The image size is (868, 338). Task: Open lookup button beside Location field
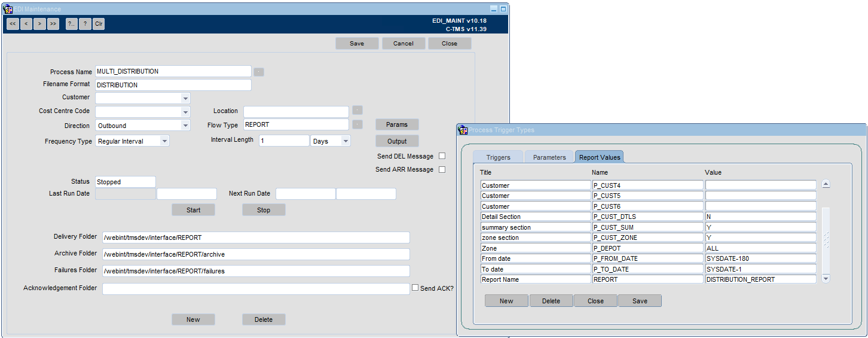357,110
